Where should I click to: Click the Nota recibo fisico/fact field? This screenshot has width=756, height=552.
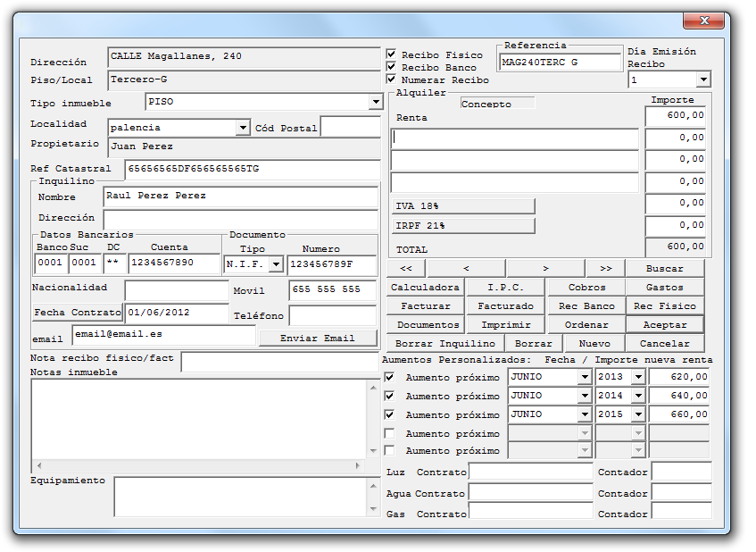pos(280,362)
